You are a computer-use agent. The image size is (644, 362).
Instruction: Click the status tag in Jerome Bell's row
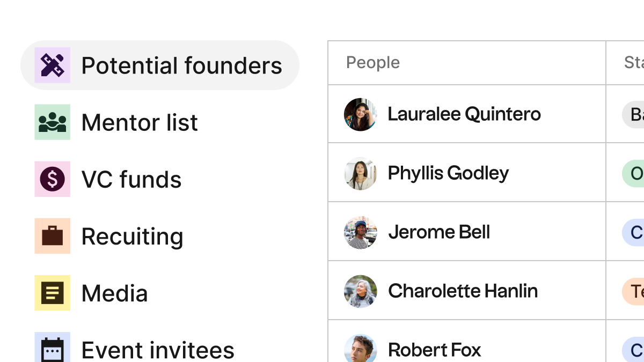pyautogui.click(x=634, y=232)
